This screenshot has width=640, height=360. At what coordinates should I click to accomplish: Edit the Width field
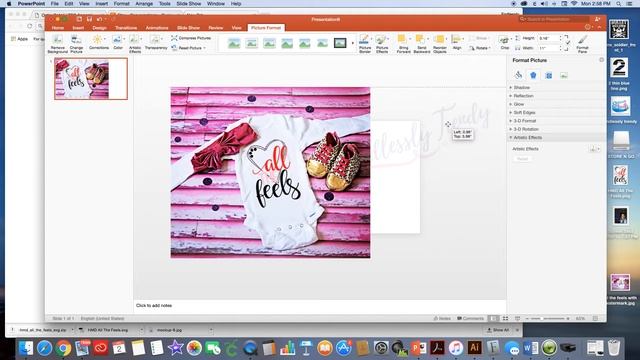[549, 48]
